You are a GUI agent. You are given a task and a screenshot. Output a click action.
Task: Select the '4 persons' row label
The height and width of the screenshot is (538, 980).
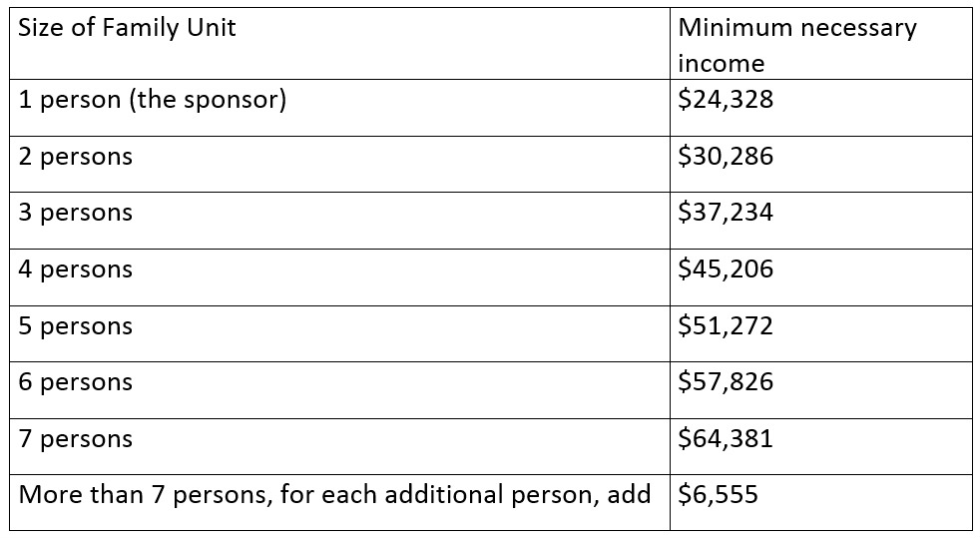click(x=76, y=269)
